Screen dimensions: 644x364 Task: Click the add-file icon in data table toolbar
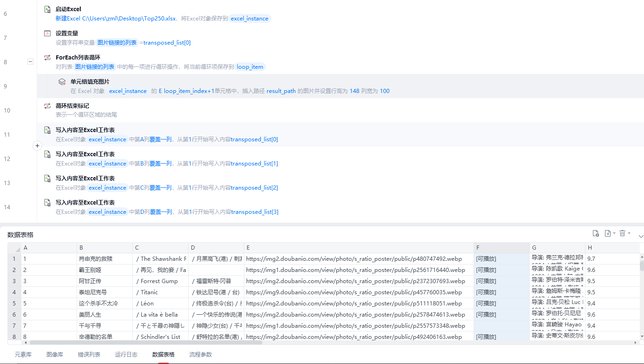tap(596, 233)
